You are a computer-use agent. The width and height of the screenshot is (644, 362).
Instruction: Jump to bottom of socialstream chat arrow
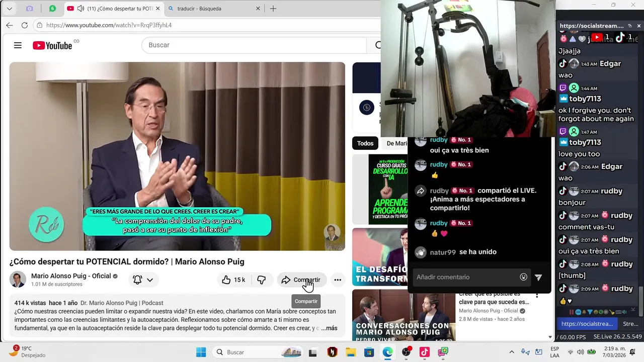pos(633,310)
